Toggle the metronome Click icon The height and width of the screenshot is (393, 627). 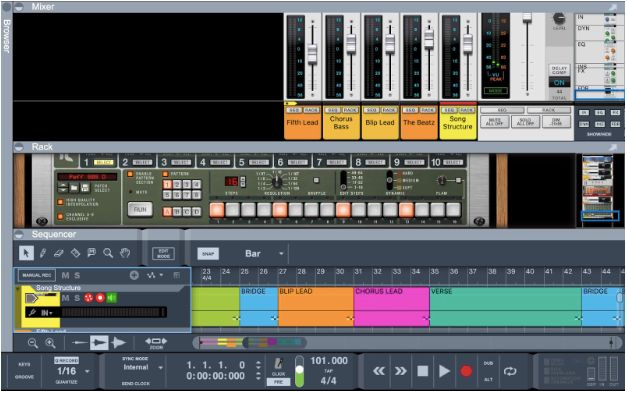coord(279,364)
